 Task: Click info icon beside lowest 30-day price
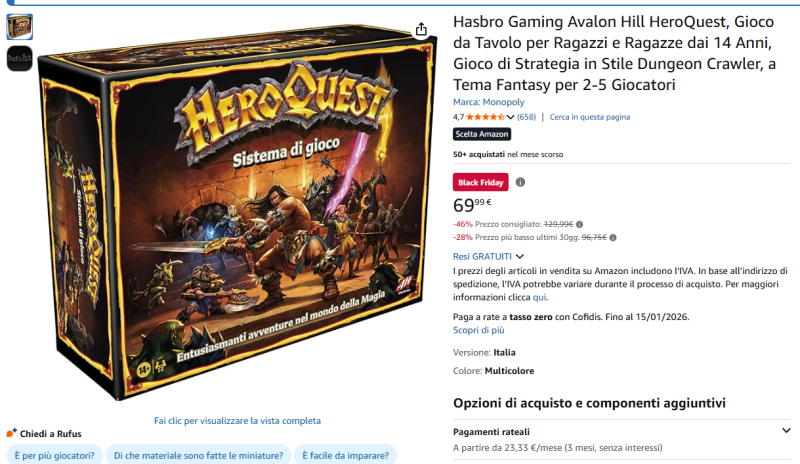[x=613, y=237]
